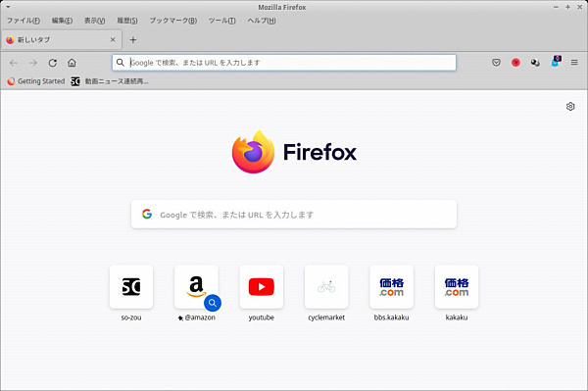The width and height of the screenshot is (588, 391).
Task: Click the so-zou label text
Action: [x=131, y=318]
